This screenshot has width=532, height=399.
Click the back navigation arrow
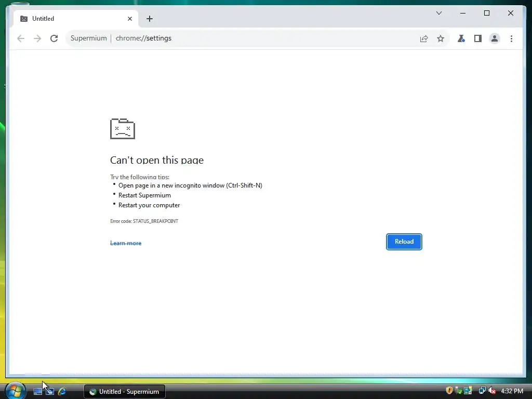pos(21,38)
